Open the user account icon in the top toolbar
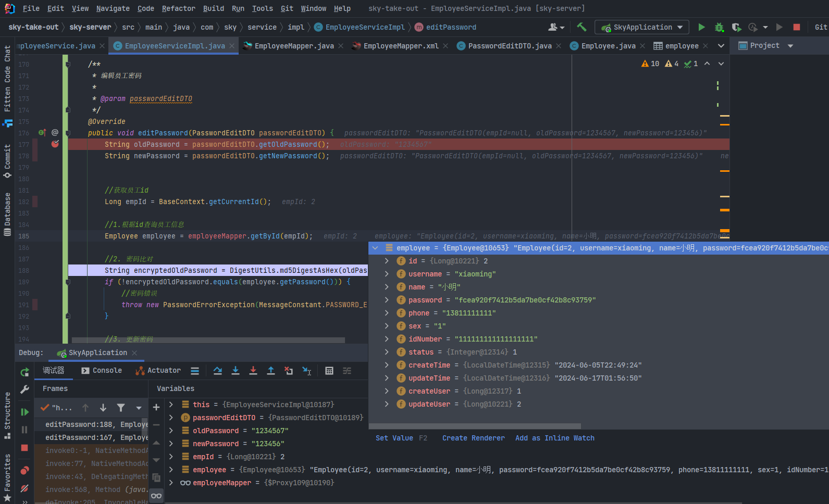 point(556,27)
